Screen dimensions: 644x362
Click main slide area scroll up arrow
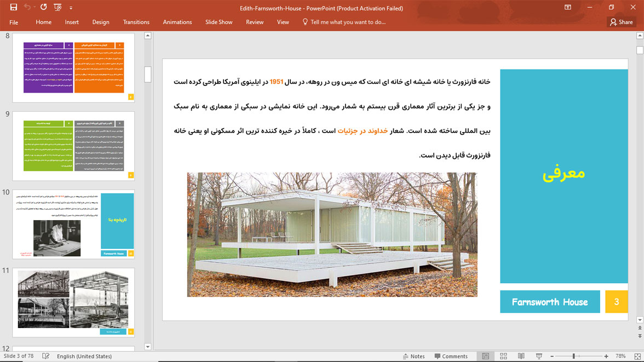[640, 36]
